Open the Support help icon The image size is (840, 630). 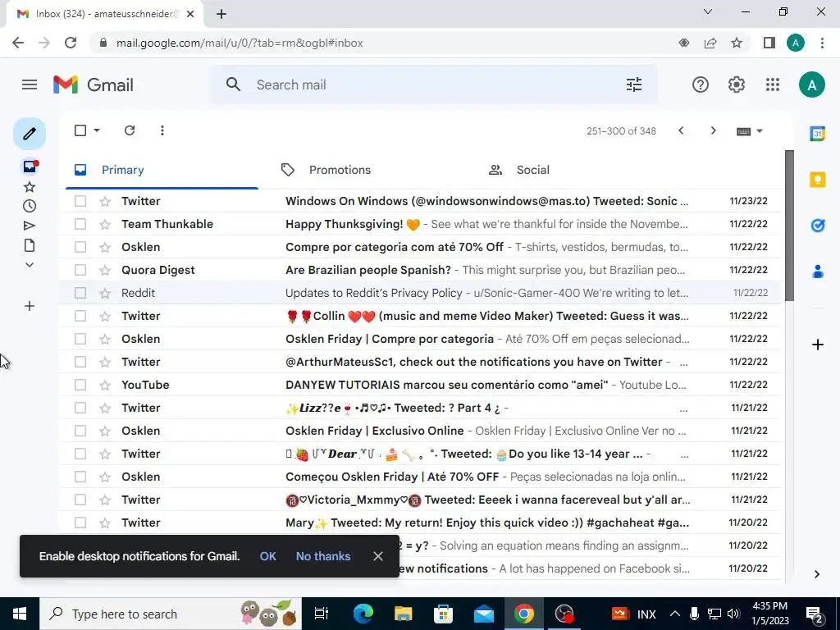click(701, 84)
